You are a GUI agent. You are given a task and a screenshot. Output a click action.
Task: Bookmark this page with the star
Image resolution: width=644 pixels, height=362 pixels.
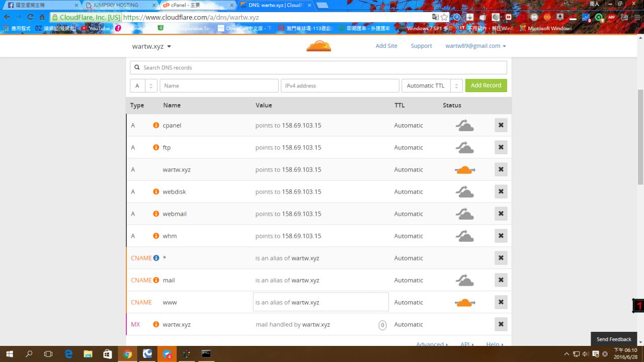(444, 17)
